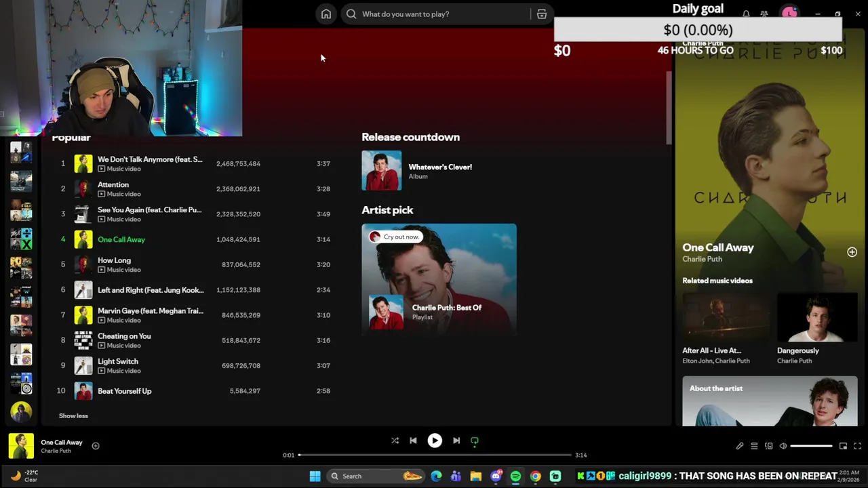Open the pink profile avatar menu
This screenshot has width=868, height=488.
(x=789, y=13)
